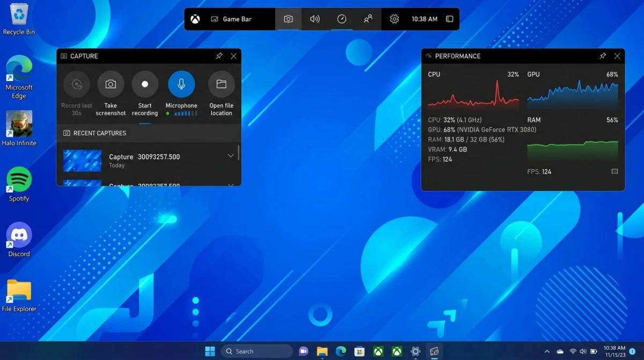Close the Performance widget

[x=617, y=56]
